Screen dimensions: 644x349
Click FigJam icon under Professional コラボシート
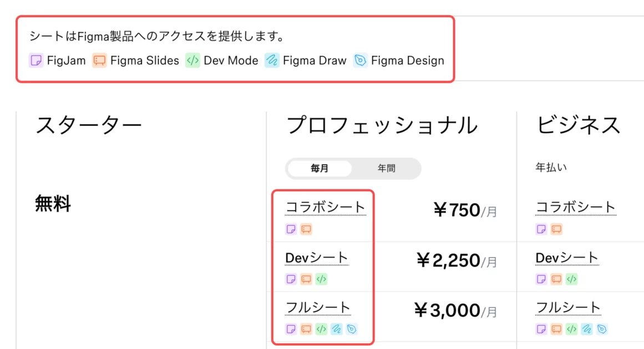(x=291, y=229)
